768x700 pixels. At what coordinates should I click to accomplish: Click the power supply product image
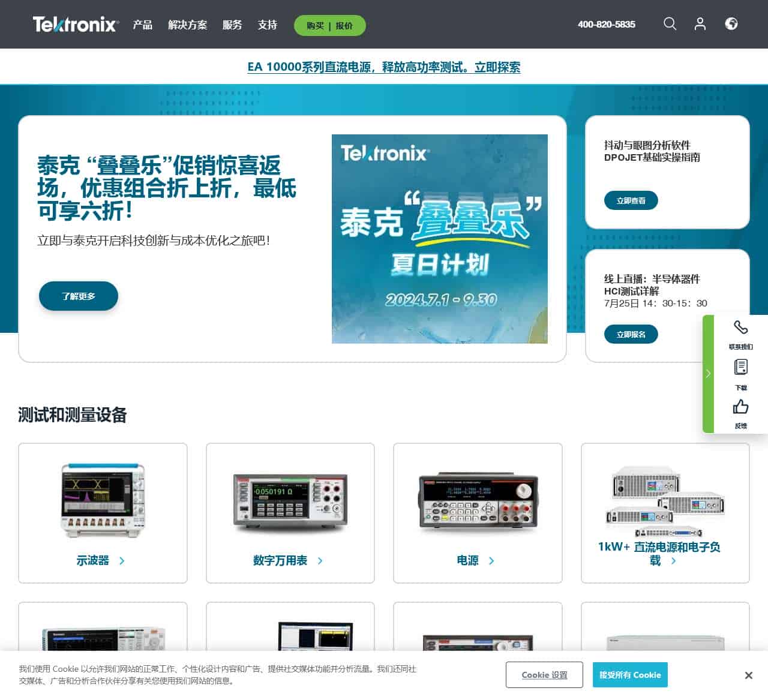pyautogui.click(x=478, y=502)
